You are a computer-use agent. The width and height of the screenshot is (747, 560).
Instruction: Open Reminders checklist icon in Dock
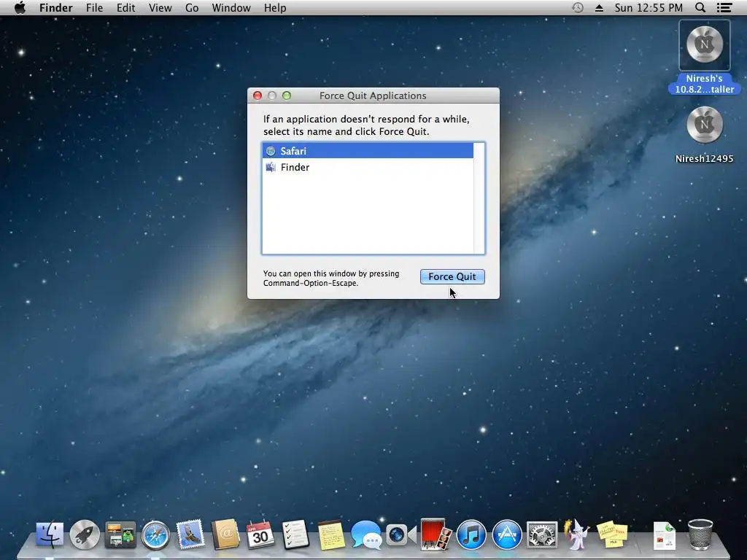click(295, 534)
